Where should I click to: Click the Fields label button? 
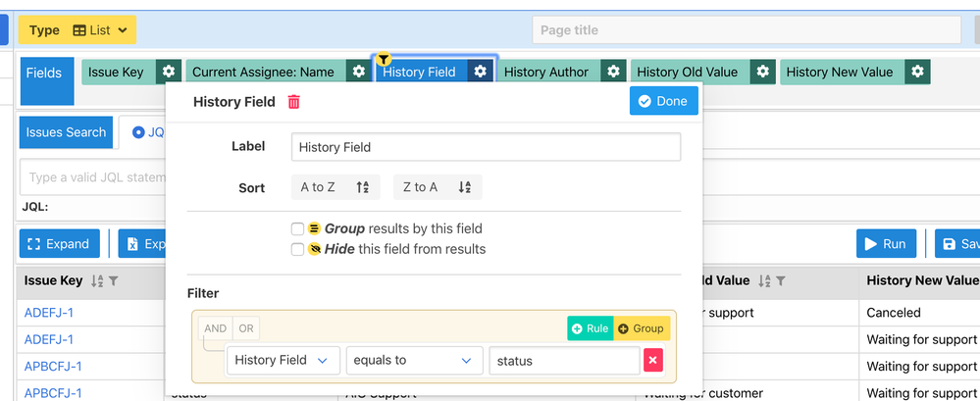(47, 81)
